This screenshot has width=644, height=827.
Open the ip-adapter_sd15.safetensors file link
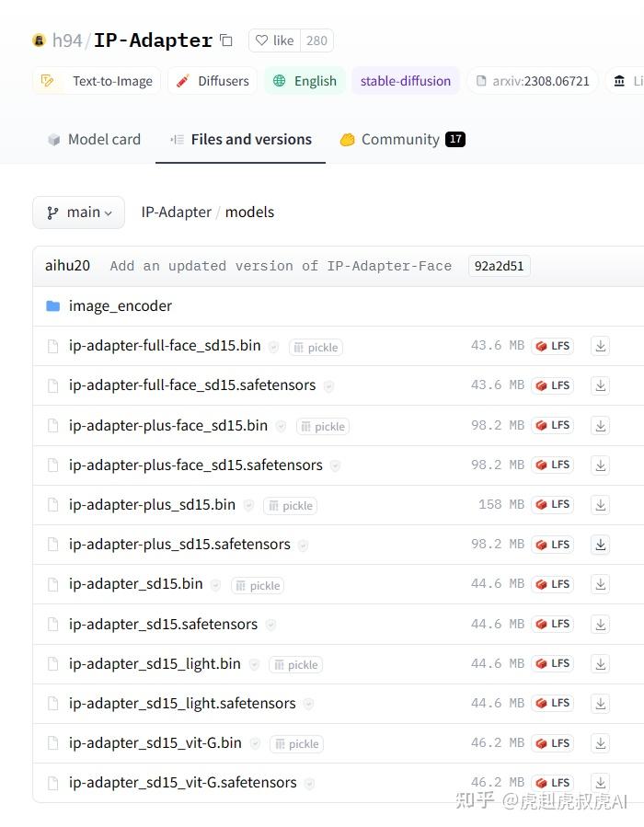pos(163,624)
